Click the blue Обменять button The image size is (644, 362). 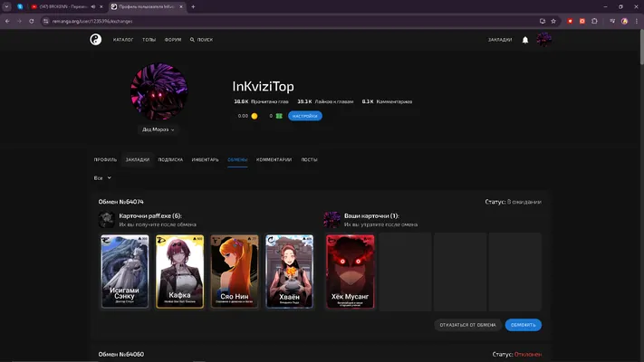tap(524, 325)
